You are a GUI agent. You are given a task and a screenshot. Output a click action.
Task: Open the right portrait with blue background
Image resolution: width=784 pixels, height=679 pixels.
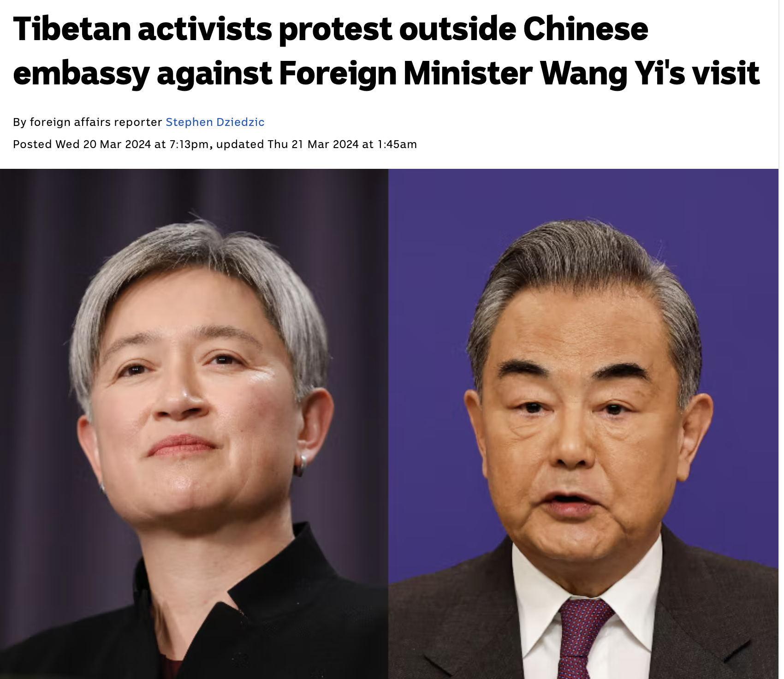pyautogui.click(x=583, y=423)
